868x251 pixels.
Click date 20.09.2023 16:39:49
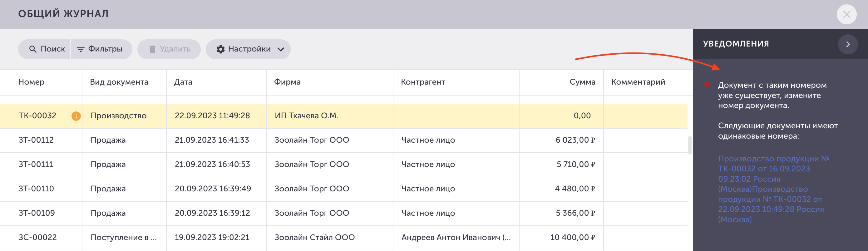click(213, 188)
